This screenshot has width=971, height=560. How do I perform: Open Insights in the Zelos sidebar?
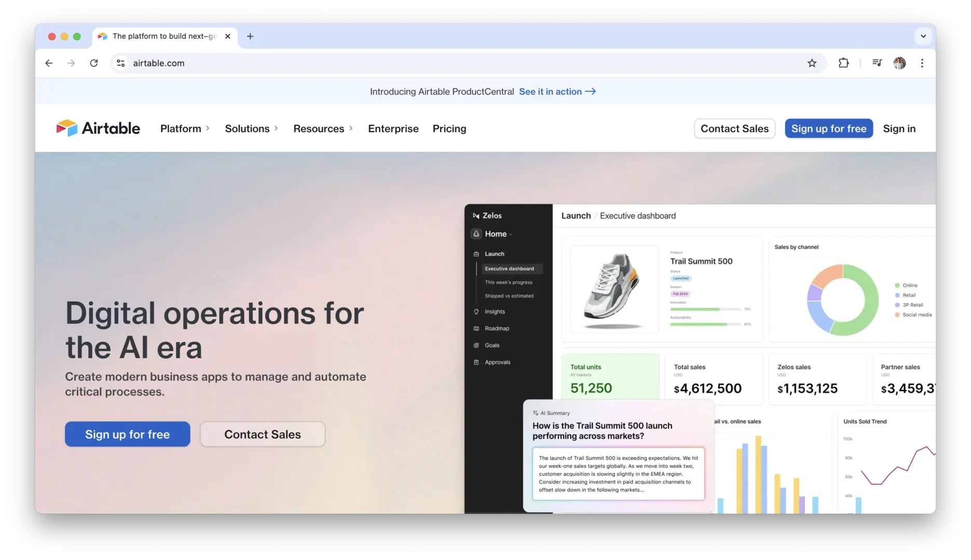495,312
